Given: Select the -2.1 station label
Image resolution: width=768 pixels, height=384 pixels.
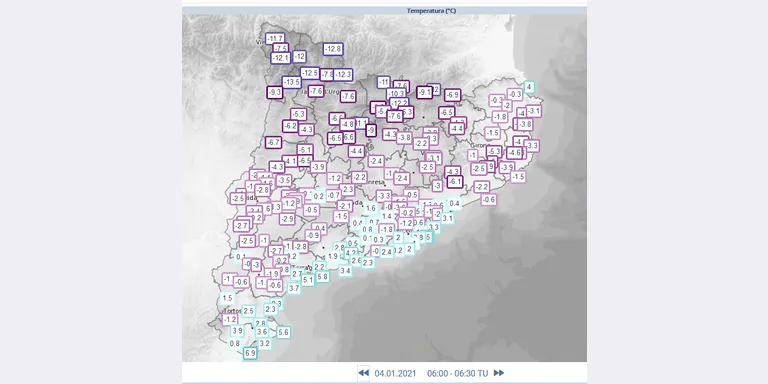Looking at the screenshot, I should click(345, 206).
